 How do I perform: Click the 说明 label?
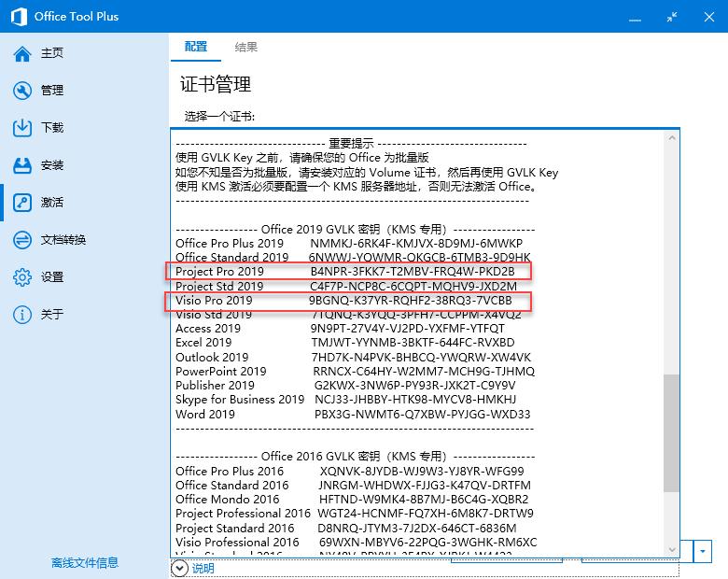coord(203,569)
